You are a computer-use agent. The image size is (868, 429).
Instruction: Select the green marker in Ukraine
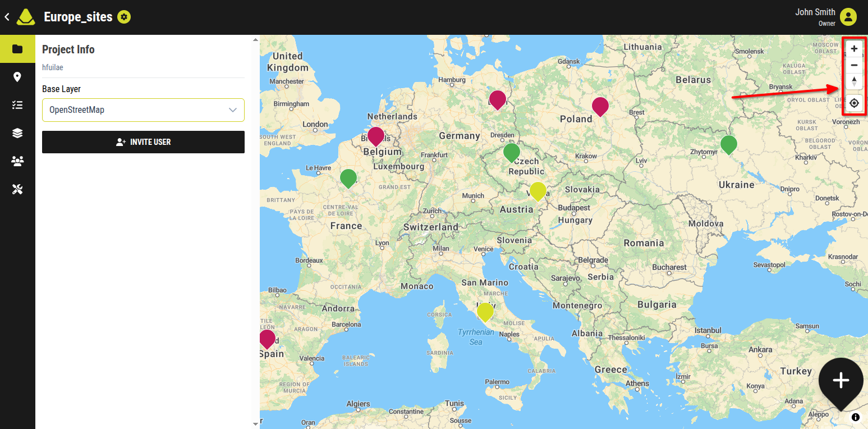[x=728, y=145]
